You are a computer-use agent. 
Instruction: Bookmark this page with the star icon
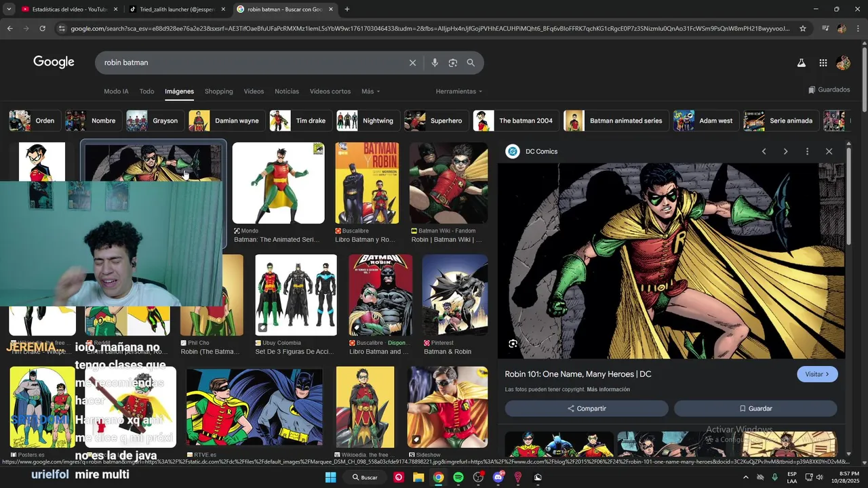coord(803,28)
